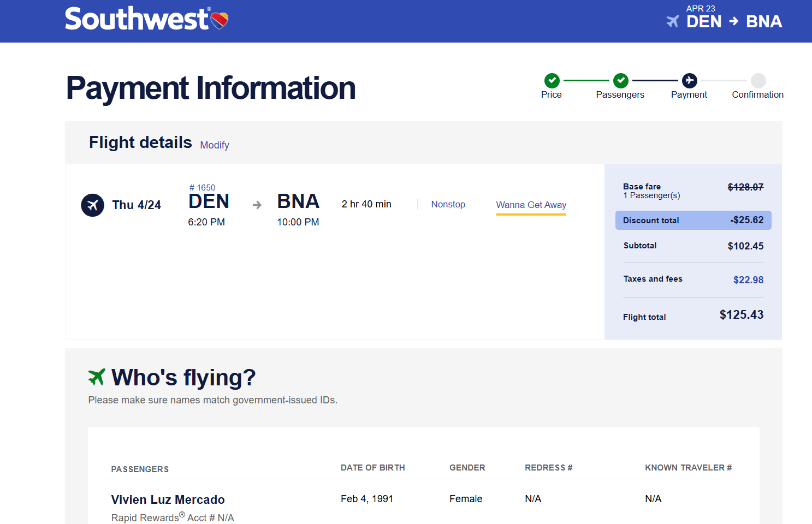
Task: Select the Discount total highlighted row
Action: click(693, 220)
